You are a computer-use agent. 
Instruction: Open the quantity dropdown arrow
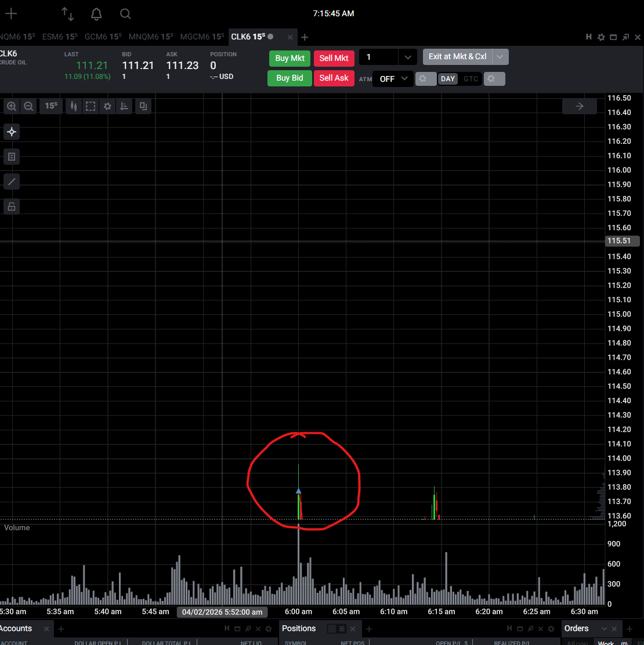click(408, 57)
